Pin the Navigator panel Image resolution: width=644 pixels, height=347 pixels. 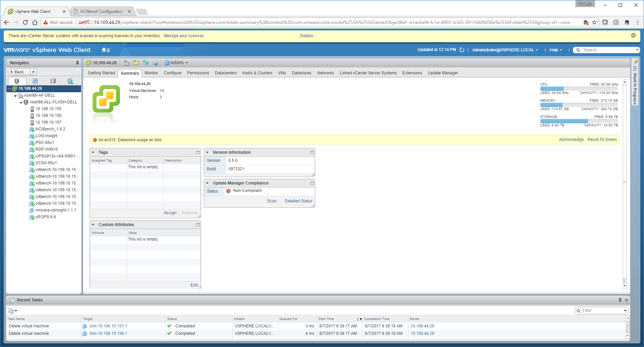[x=77, y=63]
